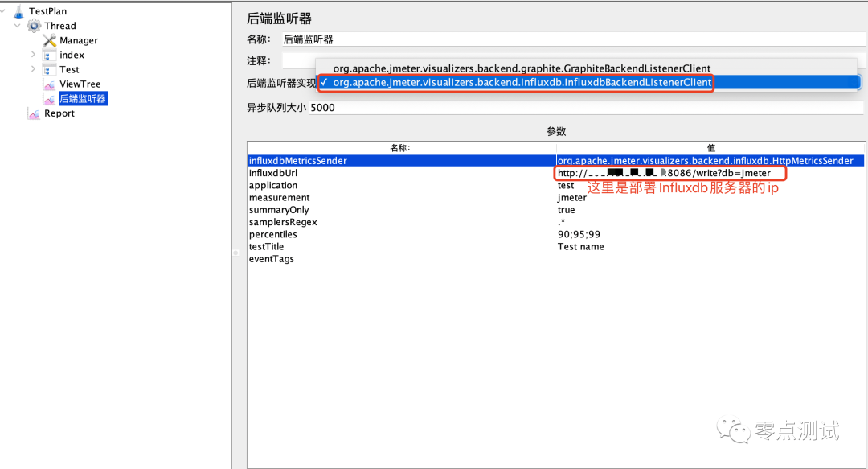This screenshot has height=469, width=868.
Task: Click the percentiles value '90;95;99'
Action: click(579, 234)
